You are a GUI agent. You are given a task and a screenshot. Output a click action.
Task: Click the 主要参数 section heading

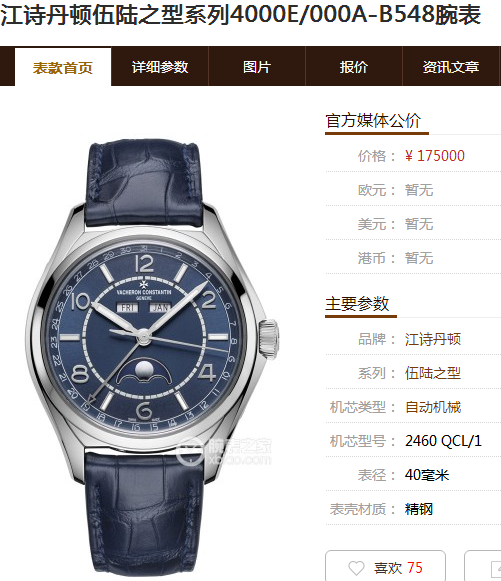click(357, 304)
